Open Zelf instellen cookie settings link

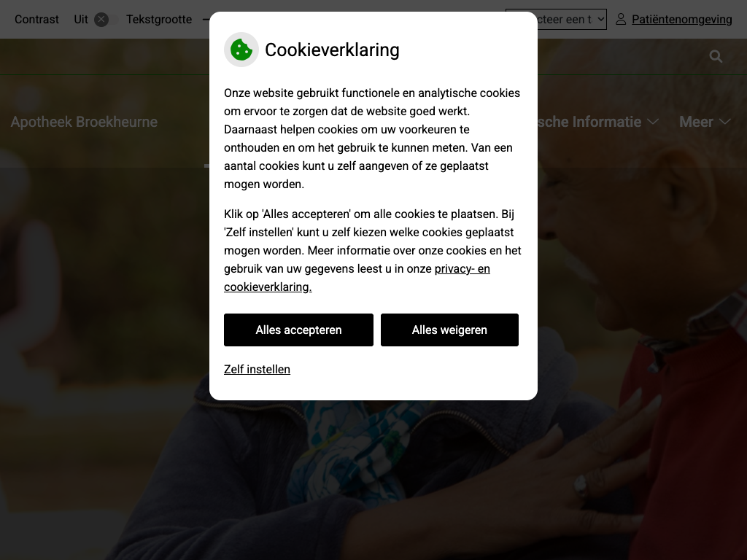click(257, 370)
